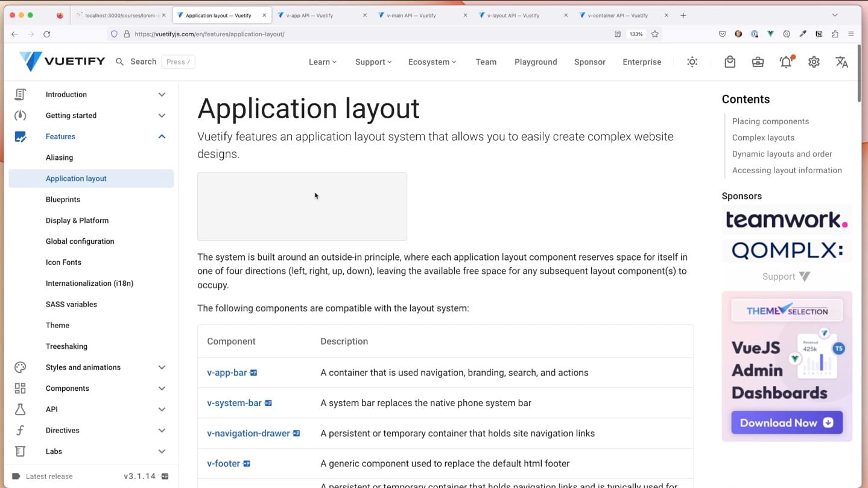Expand the Learn navigation menu
This screenshot has height=488, width=868.
[x=322, y=62]
